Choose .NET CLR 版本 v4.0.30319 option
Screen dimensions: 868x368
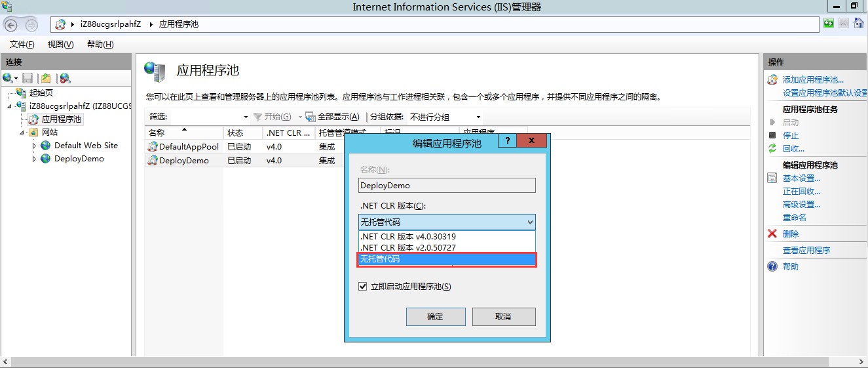tap(447, 236)
